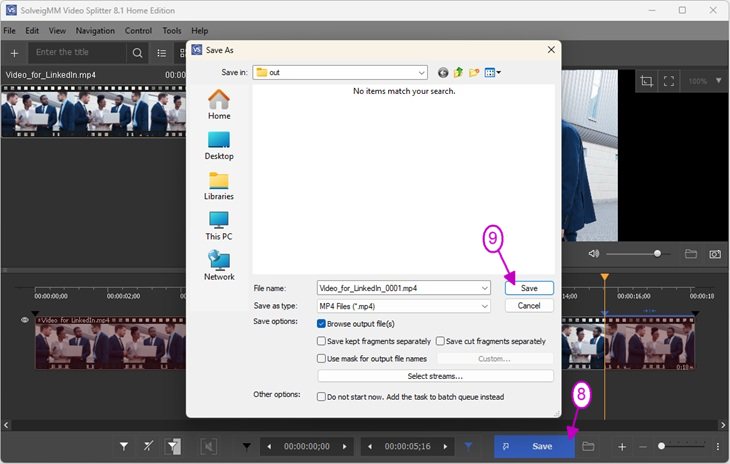Screen dimensions: 730x464
Task: Open folder icon beside Save button
Action: pos(588,447)
